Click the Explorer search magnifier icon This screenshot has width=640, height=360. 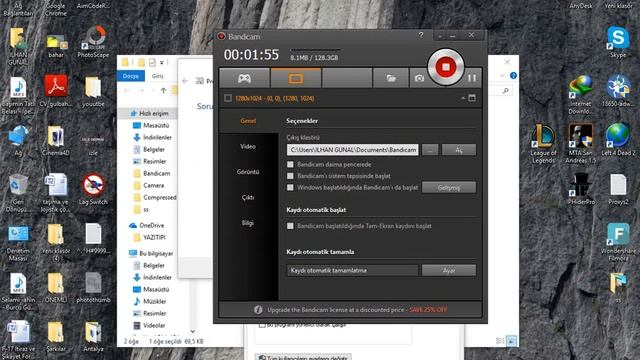[506, 91]
